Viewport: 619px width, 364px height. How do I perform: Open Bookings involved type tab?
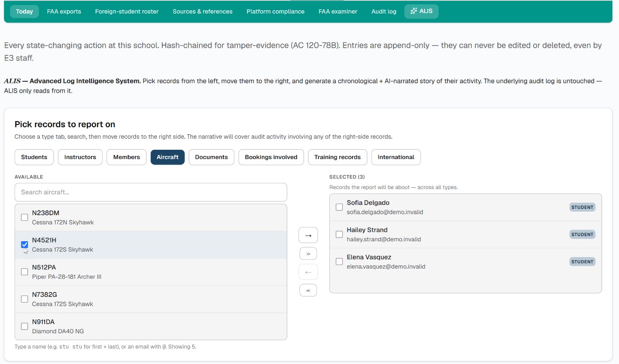coord(271,157)
